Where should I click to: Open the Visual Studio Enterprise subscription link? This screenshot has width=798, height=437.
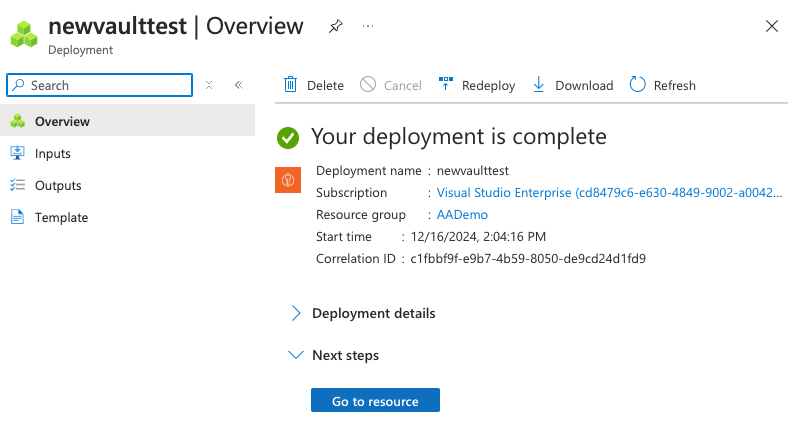point(609,192)
